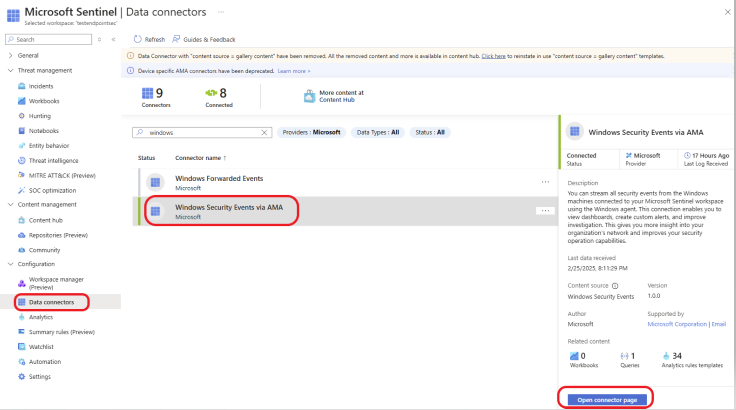Click the 9 Connectors count
The height and width of the screenshot is (410, 736).
(156, 97)
